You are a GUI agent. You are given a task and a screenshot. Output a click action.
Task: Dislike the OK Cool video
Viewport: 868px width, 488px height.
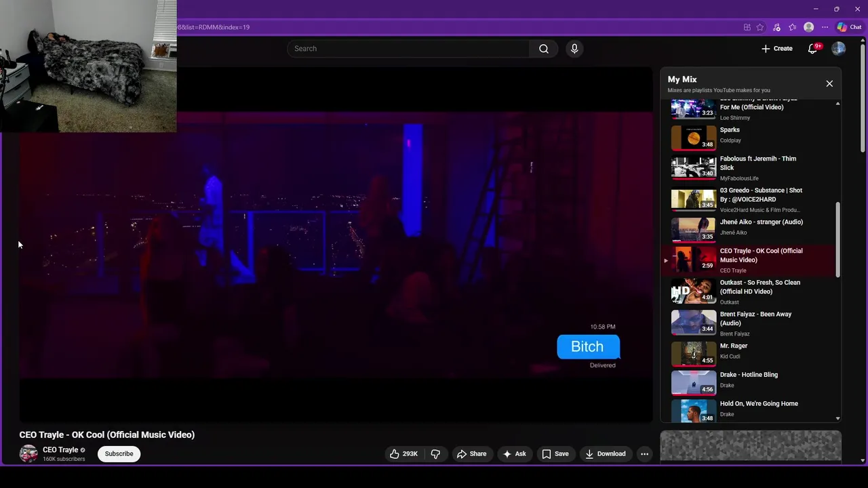pos(436,454)
